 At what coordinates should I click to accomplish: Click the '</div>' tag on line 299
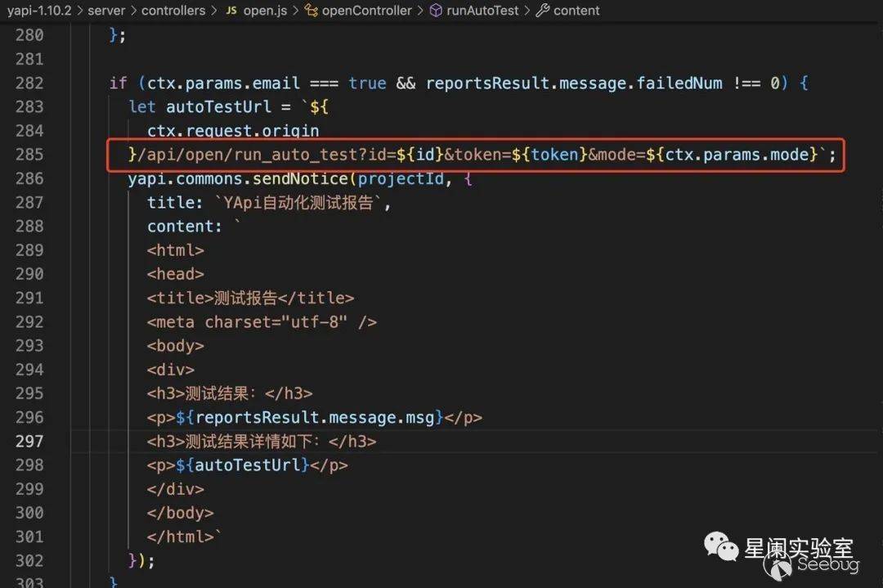coord(175,489)
